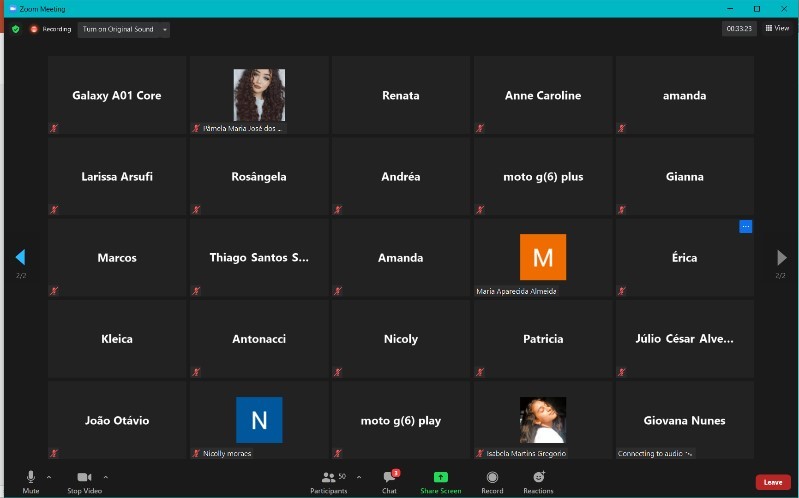Mute microphone button

coord(31,482)
